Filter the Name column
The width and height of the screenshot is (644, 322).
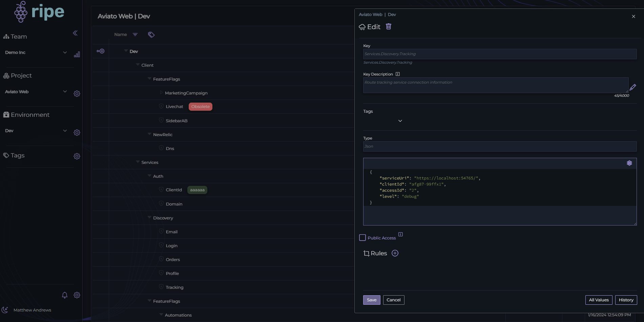tap(135, 35)
